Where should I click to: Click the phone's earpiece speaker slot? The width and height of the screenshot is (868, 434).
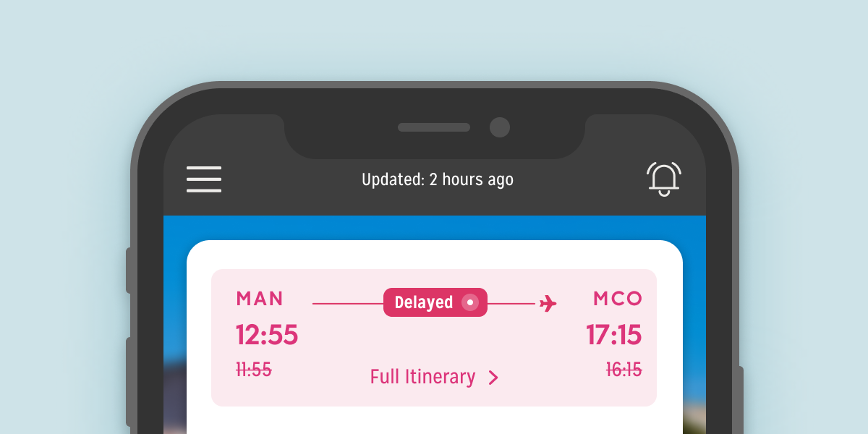(434, 127)
